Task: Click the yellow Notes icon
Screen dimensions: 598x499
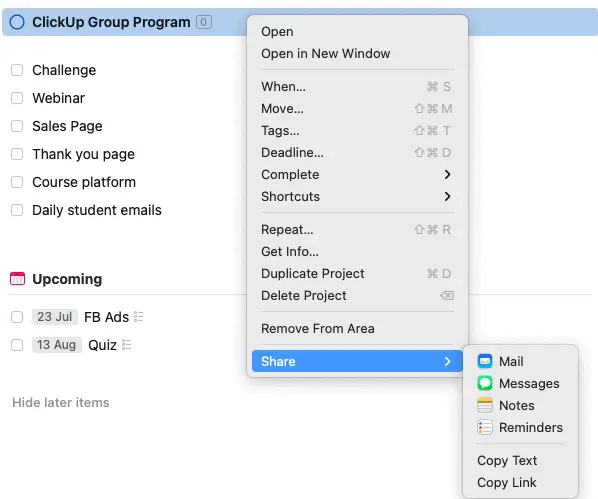Action: pyautogui.click(x=485, y=405)
